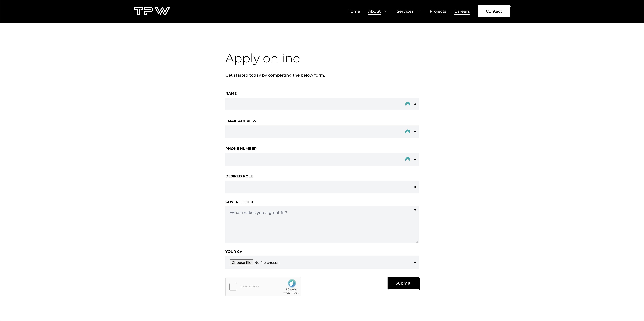This screenshot has width=644, height=321.
Task: Click the Contact button
Action: point(494,11)
